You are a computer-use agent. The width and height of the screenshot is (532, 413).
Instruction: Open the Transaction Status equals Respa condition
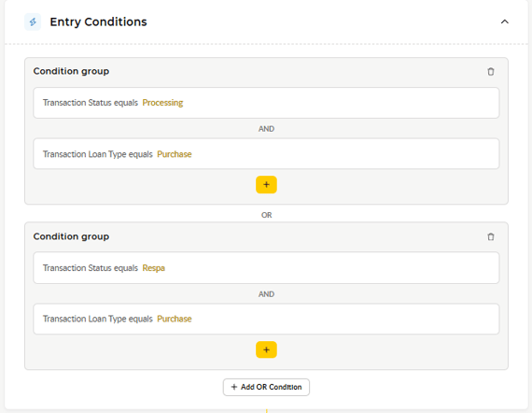(266, 268)
